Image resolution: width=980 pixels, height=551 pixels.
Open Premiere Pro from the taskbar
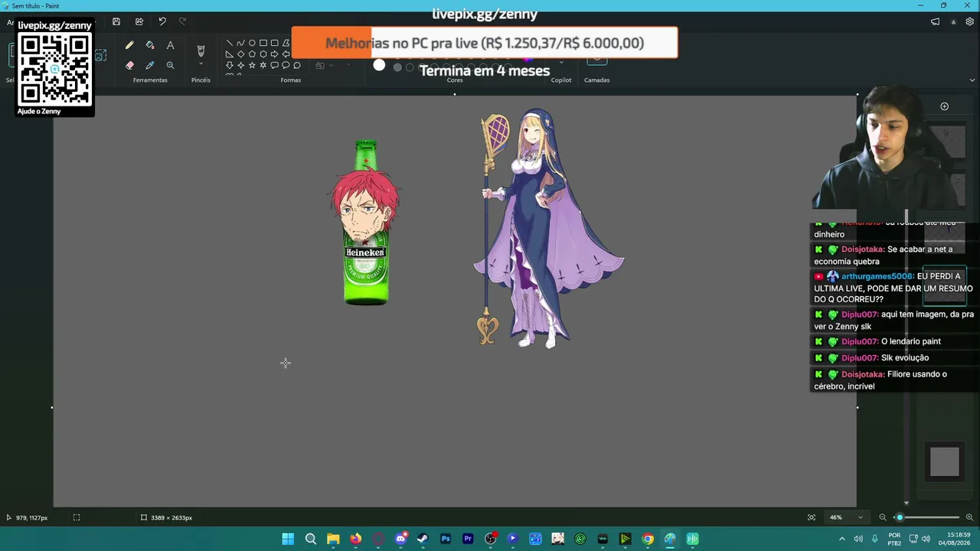(x=468, y=539)
